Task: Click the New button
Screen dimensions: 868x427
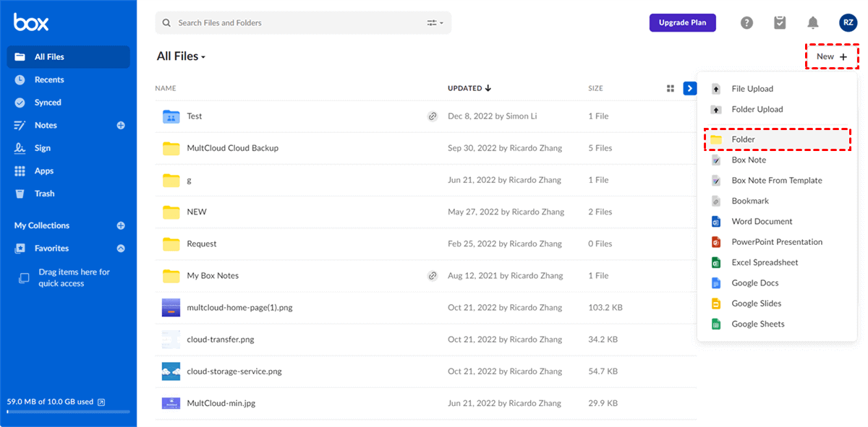Action: pyautogui.click(x=832, y=56)
